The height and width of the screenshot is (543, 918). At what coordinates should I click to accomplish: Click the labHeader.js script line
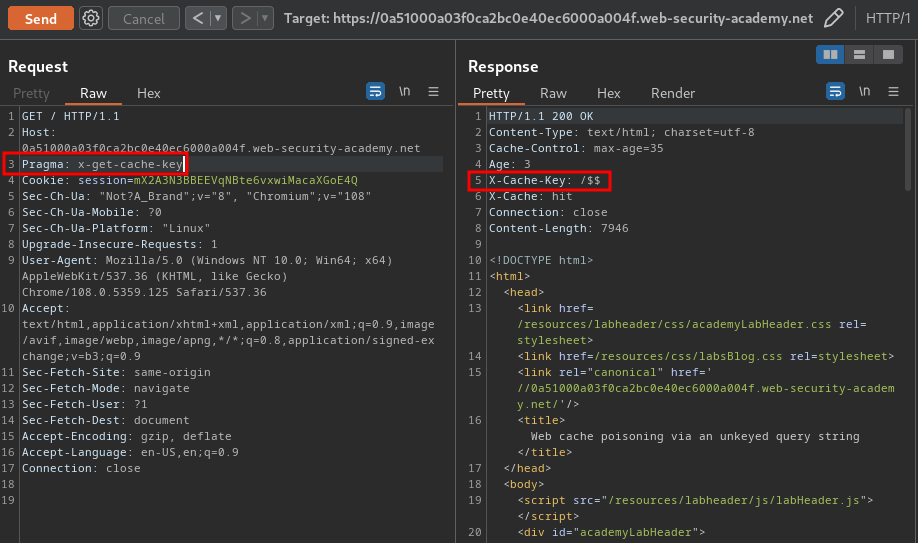click(695, 500)
